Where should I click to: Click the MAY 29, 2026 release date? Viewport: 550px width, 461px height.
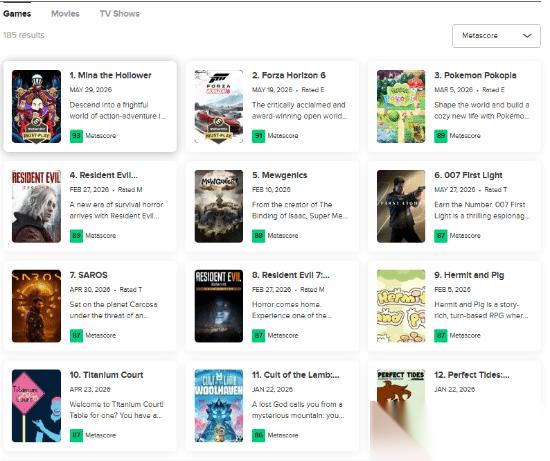90,90
